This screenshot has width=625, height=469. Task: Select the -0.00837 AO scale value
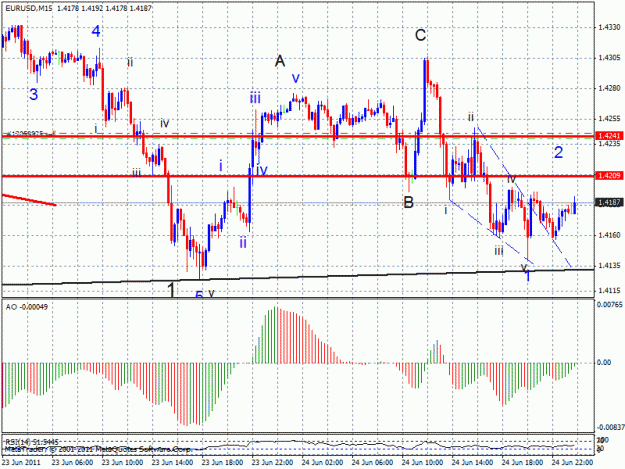(x=610, y=427)
